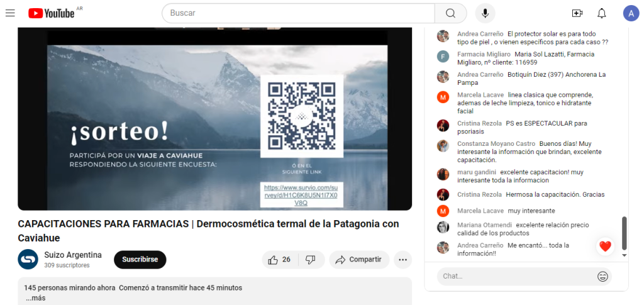Click Marcela Lacave avatar beside 'linea clasica'
The width and height of the screenshot is (644, 305).
[443, 97]
